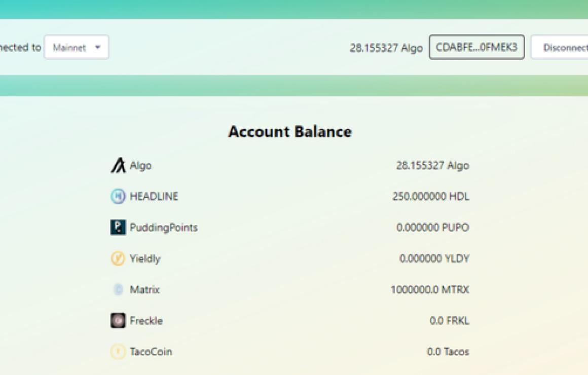Click the 1000000.0 MTRX balance
Image resolution: width=588 pixels, height=375 pixels.
430,289
